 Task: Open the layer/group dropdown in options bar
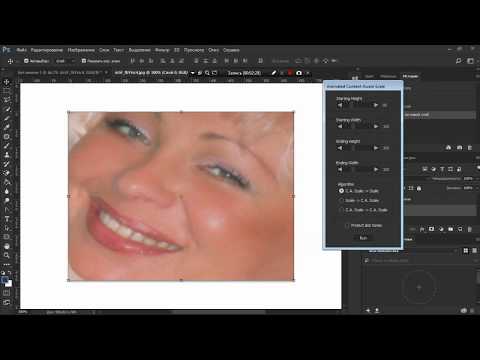[x=64, y=61]
